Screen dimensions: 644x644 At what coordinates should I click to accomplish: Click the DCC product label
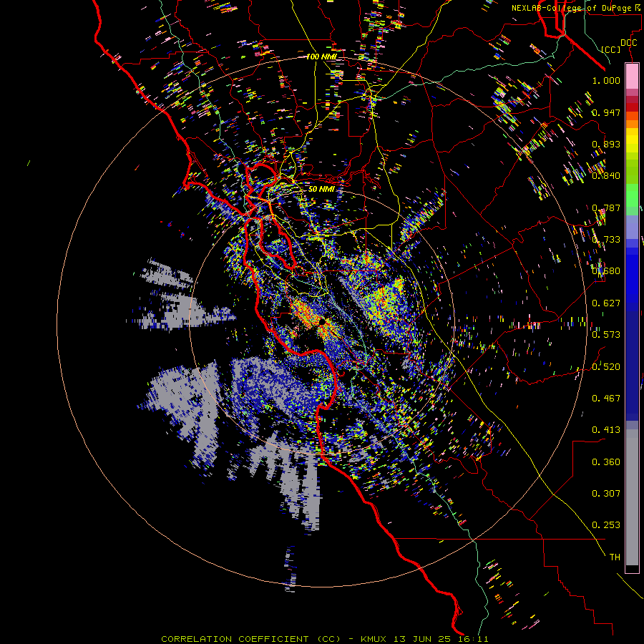pos(628,43)
